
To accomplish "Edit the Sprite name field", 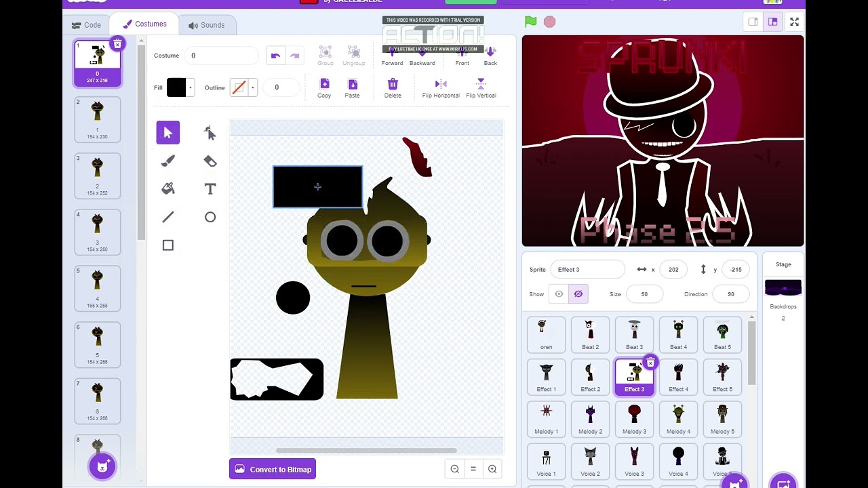I will 587,270.
